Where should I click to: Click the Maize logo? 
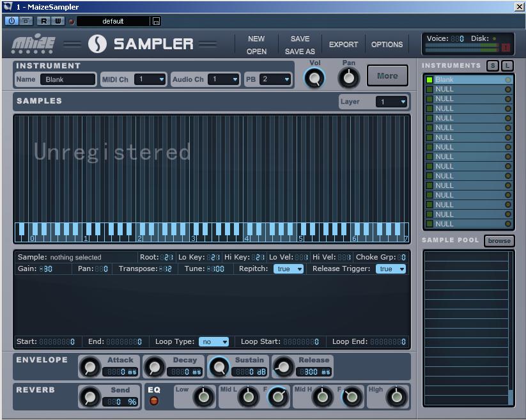pyautogui.click(x=33, y=44)
